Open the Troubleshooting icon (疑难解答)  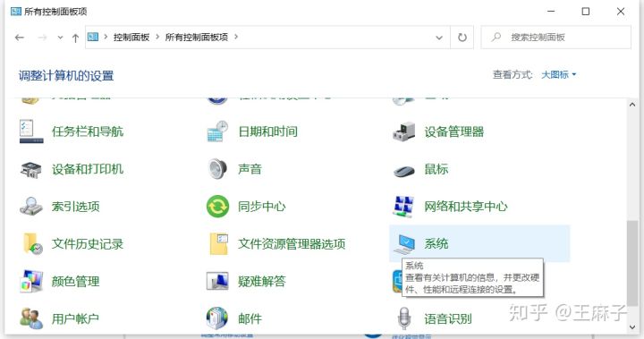pyautogui.click(x=217, y=282)
